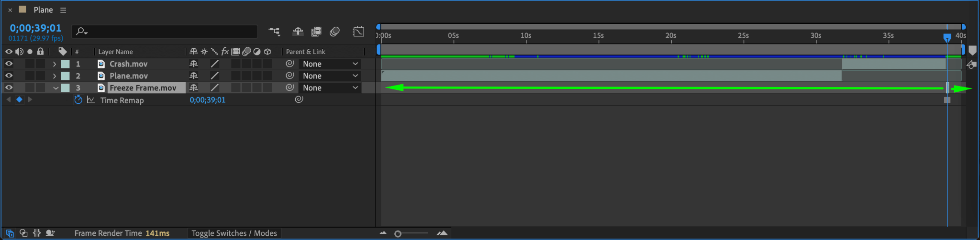Viewport: 980px width, 240px height.
Task: Expand or collapse Transfer Controls pane
Action: click(x=23, y=233)
